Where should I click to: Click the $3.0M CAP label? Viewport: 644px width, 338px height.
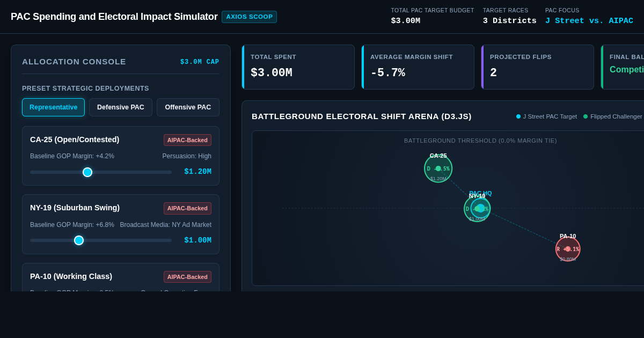(200, 62)
